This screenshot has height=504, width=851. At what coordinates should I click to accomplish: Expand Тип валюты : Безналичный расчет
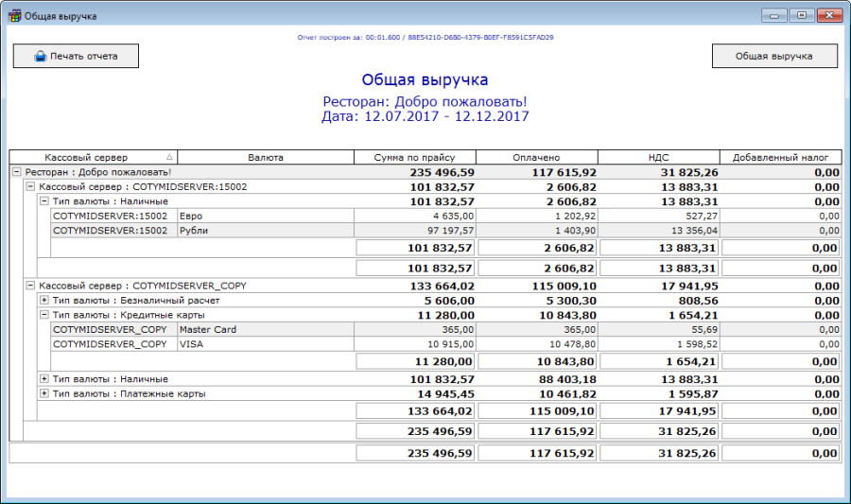point(43,300)
